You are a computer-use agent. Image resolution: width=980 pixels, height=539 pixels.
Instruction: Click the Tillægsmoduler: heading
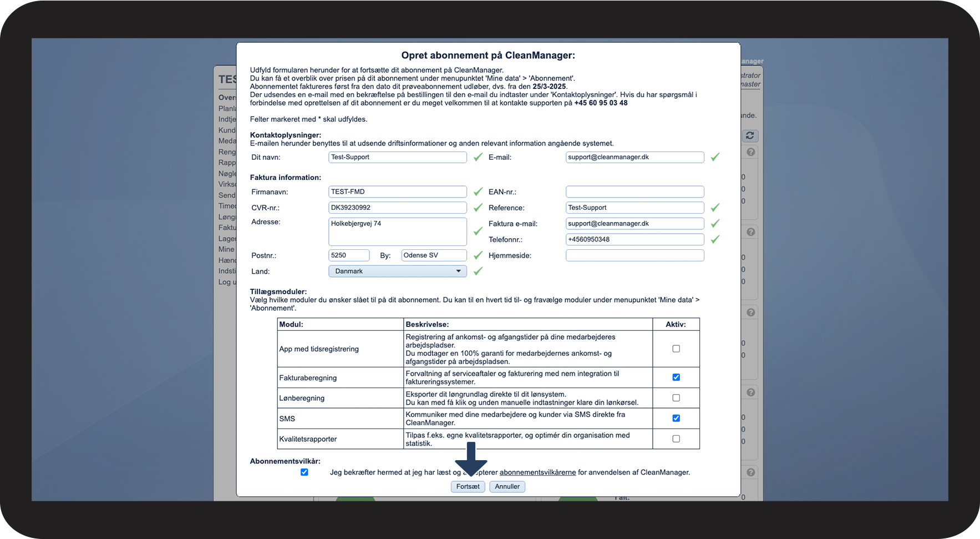[278, 291]
